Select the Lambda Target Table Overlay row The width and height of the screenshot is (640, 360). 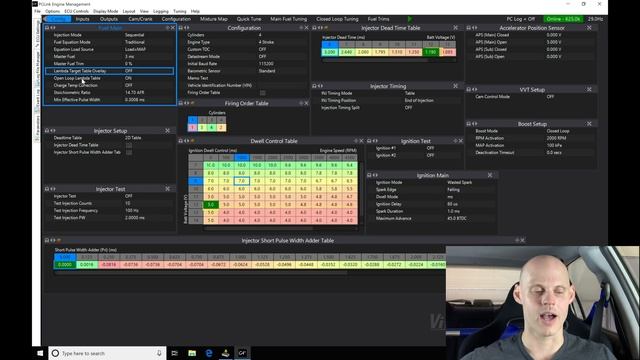109,71
